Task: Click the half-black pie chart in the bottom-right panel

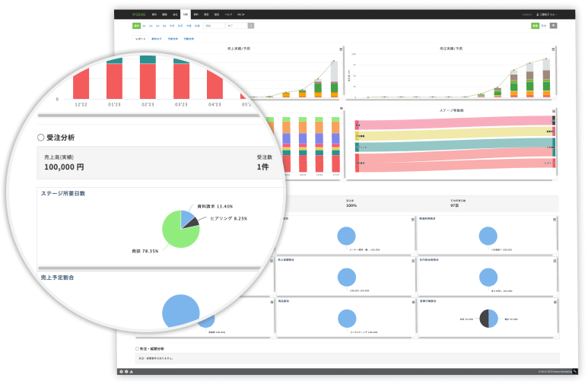Action: click(x=488, y=319)
